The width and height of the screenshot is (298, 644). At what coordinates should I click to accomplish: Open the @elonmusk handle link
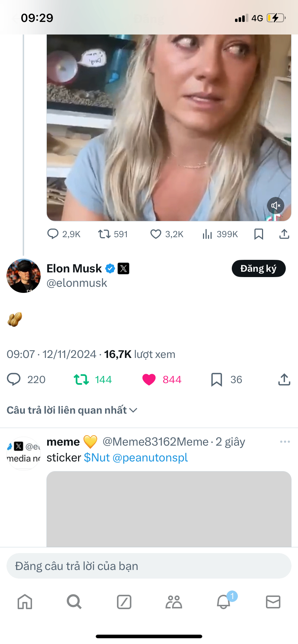(77, 283)
